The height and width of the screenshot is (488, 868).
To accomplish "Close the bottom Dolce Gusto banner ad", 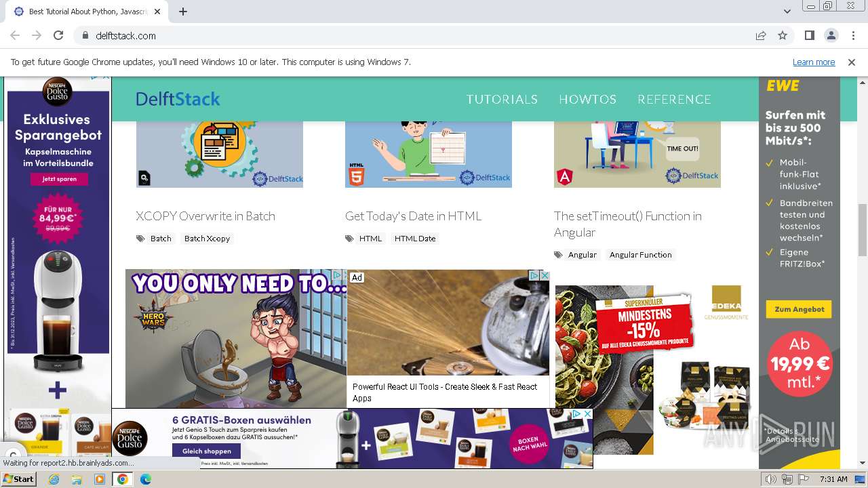I will click(x=587, y=413).
